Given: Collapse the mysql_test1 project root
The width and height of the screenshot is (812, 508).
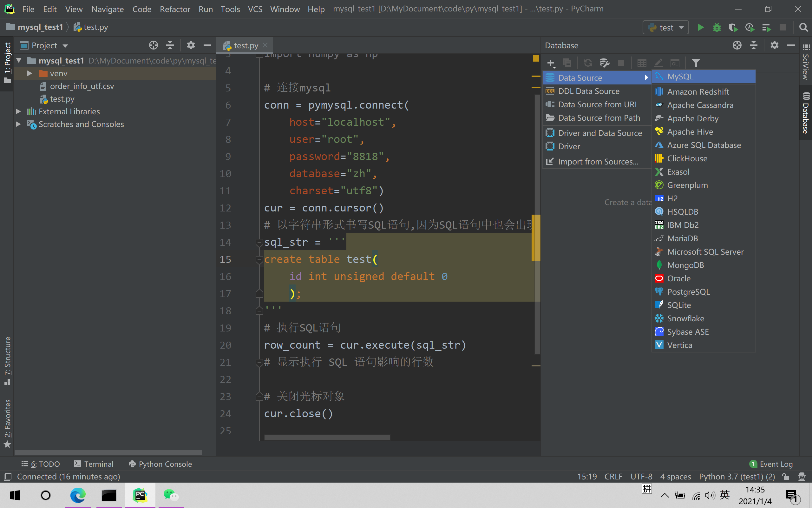Looking at the screenshot, I should pos(19,61).
